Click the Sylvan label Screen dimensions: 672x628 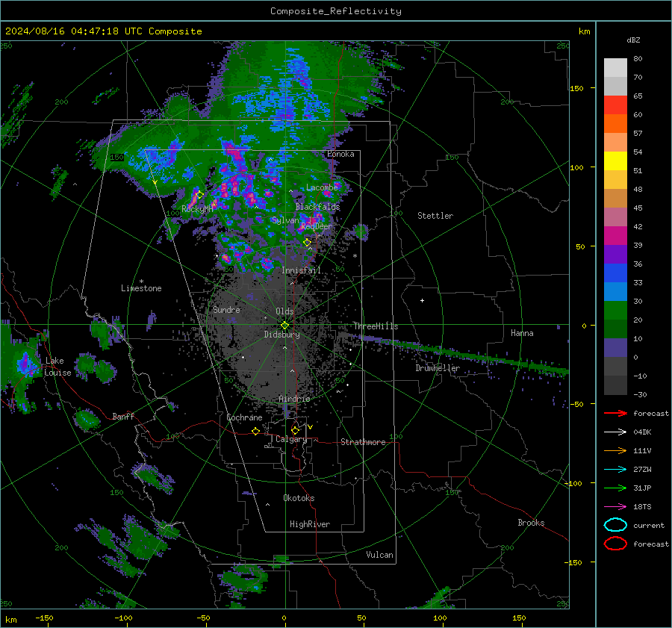(285, 220)
